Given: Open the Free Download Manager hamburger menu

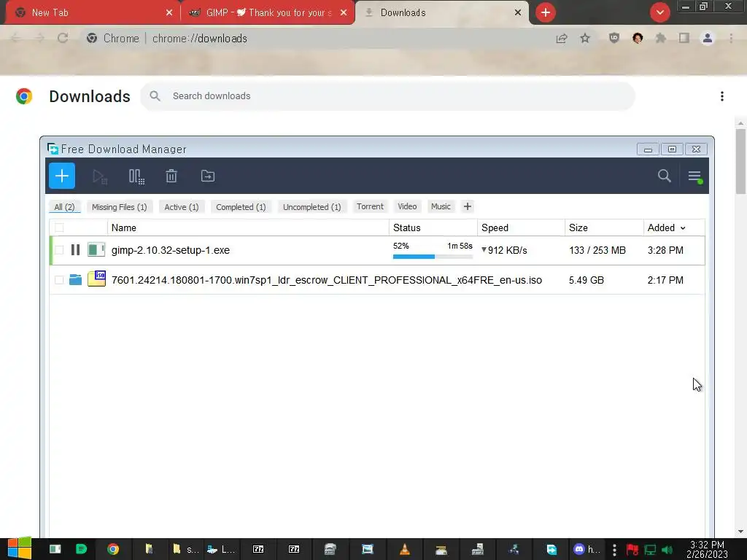Looking at the screenshot, I should coord(694,176).
